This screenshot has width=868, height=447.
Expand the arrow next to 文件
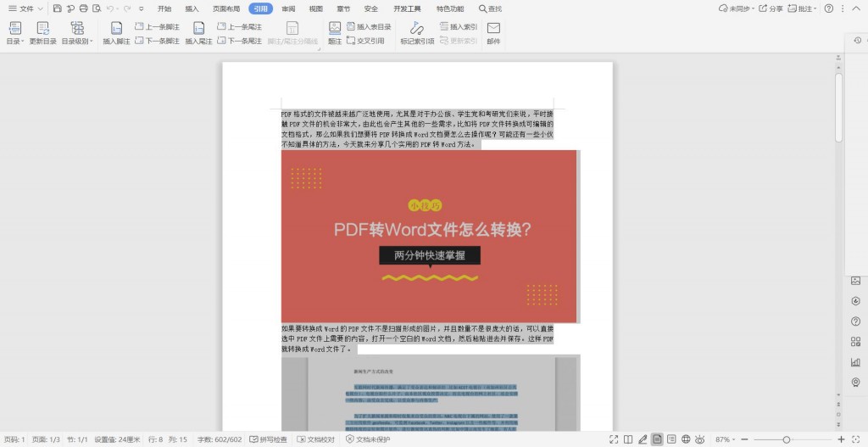coord(41,8)
